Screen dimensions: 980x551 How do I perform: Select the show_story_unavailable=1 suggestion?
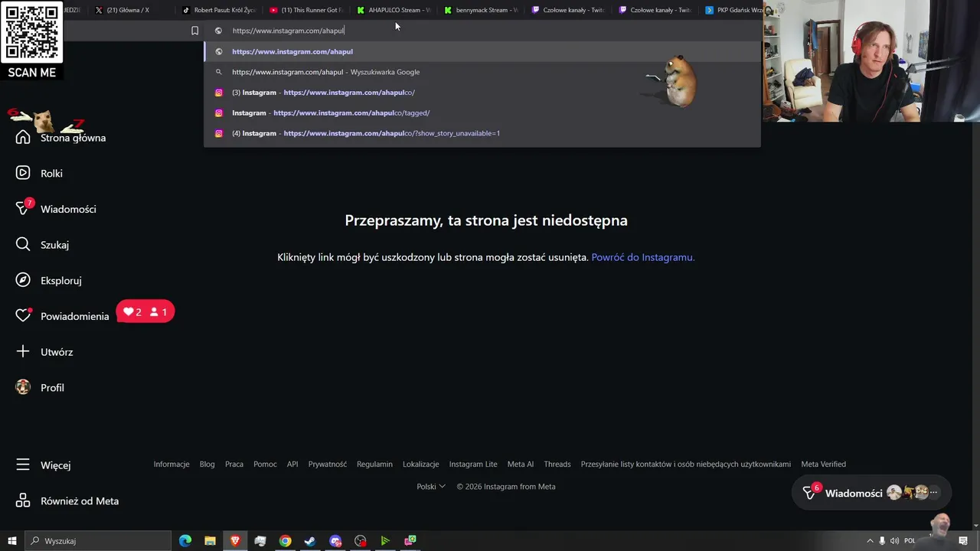[482, 133]
